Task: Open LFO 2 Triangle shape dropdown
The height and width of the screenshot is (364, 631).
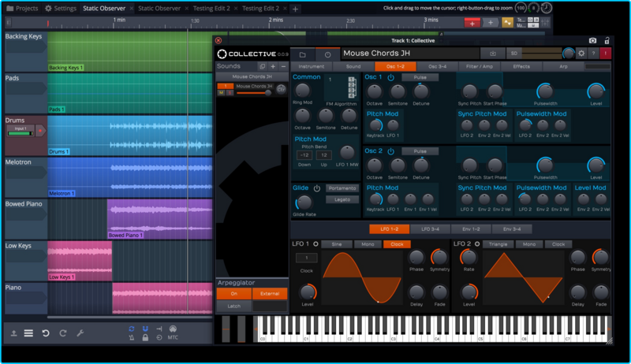Action: (498, 244)
